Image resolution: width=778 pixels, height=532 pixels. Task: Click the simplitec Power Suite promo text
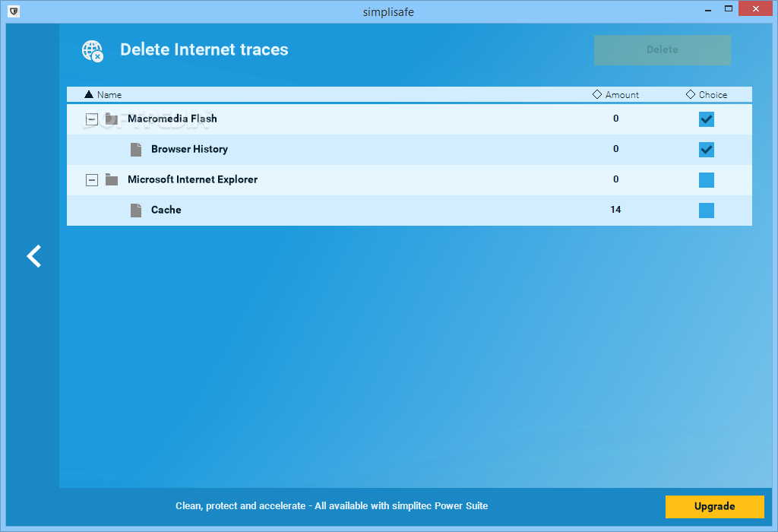tap(331, 505)
